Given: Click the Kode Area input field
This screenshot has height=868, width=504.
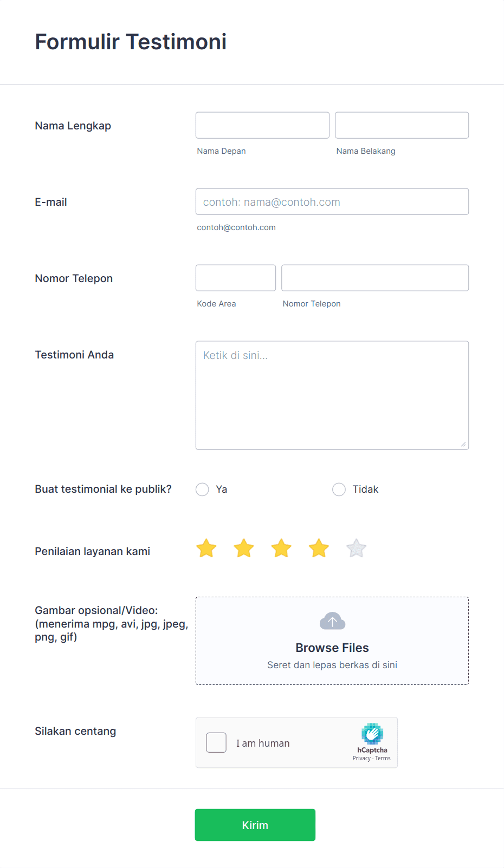Looking at the screenshot, I should 235,278.
